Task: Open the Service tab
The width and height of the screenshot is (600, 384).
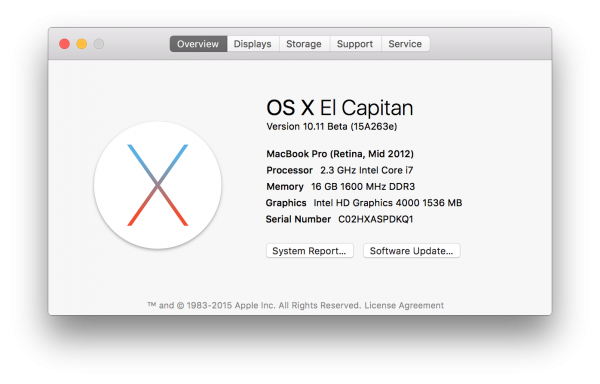Action: point(405,44)
